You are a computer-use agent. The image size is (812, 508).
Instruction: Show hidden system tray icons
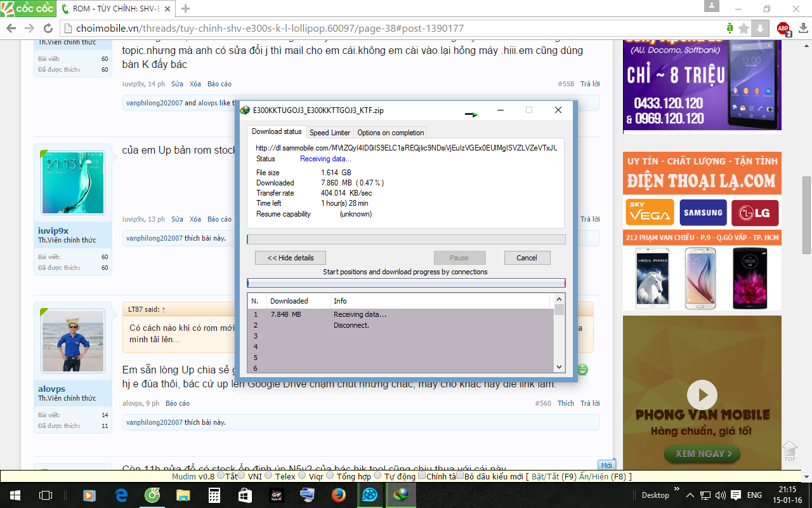click(x=690, y=495)
